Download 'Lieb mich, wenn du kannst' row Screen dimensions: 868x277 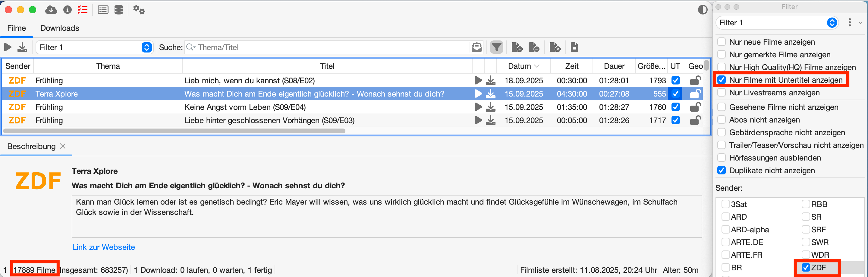[491, 80]
